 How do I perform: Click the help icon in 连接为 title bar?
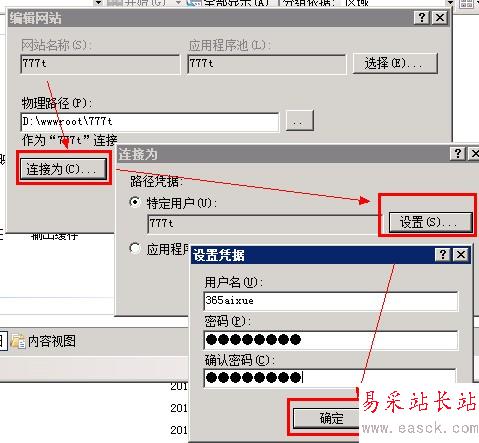[458, 153]
